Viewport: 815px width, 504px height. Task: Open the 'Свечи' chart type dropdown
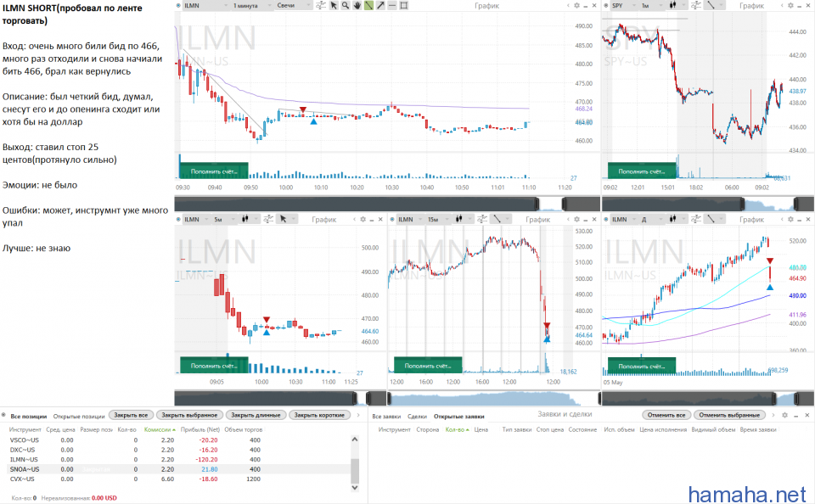tap(293, 5)
